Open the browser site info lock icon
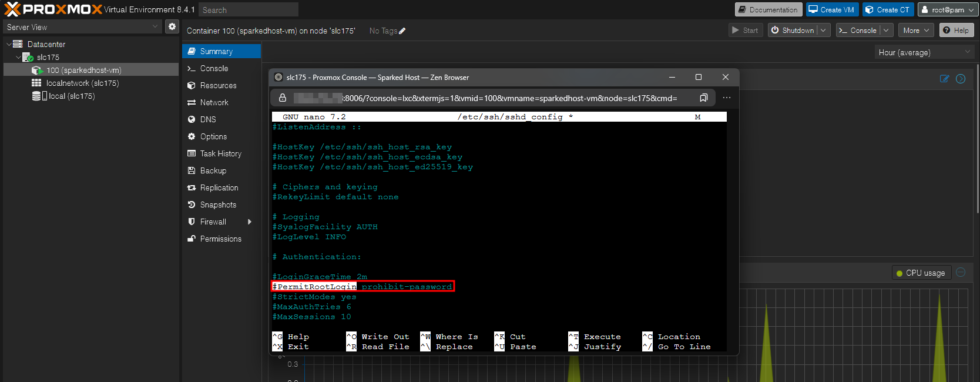980x382 pixels. tap(283, 98)
